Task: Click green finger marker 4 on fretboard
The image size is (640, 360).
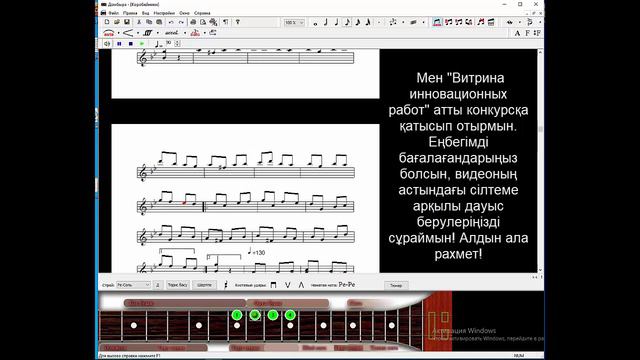Action: 290,315
